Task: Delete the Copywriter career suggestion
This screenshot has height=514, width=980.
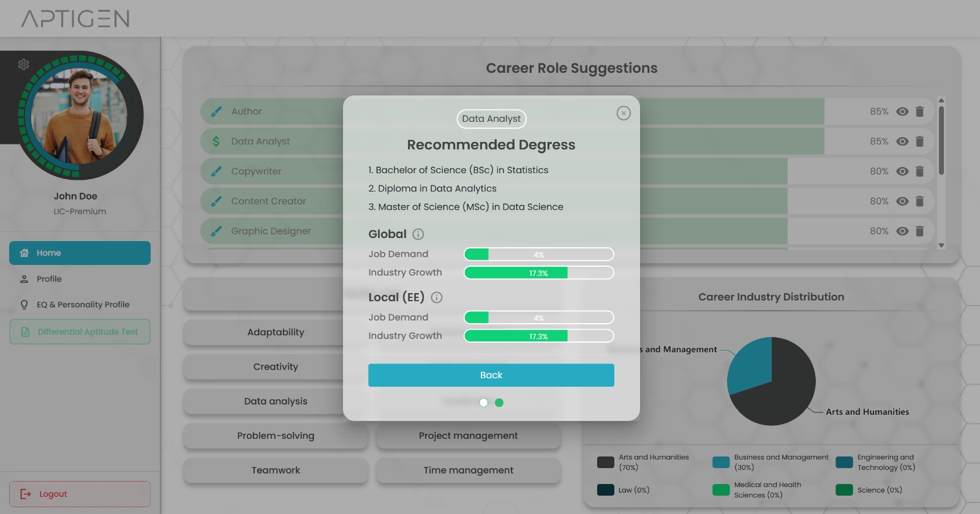Action: pyautogui.click(x=919, y=171)
